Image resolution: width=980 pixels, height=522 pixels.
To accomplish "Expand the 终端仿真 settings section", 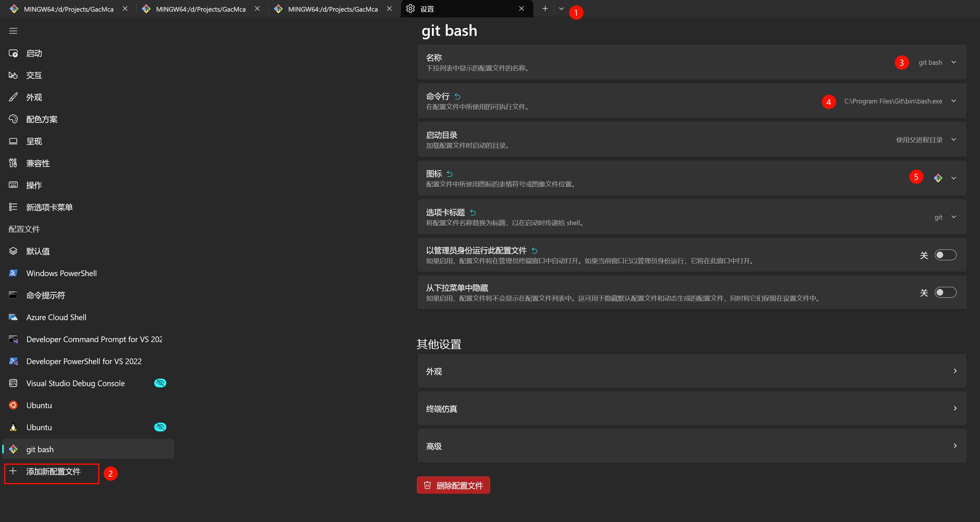I will [691, 408].
